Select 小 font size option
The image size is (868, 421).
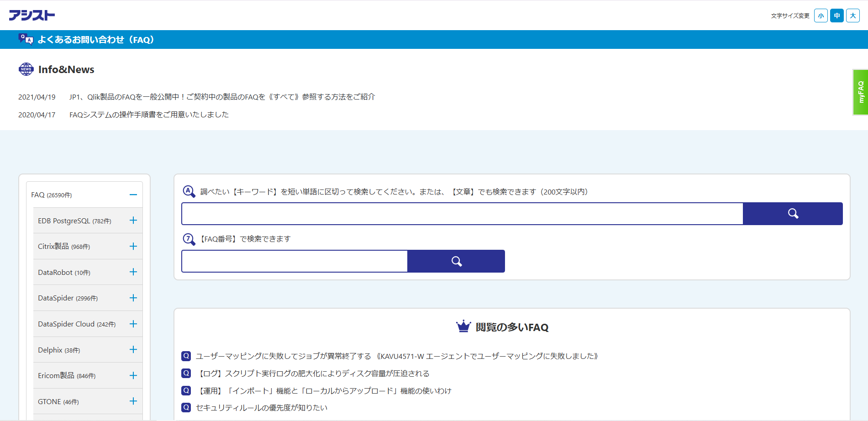[x=821, y=15]
